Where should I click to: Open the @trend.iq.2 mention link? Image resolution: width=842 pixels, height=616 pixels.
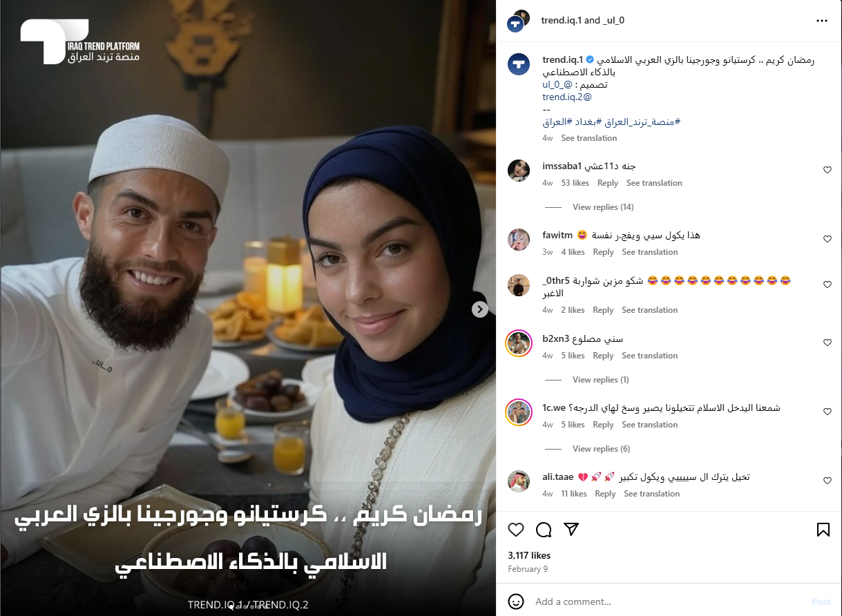(x=567, y=97)
